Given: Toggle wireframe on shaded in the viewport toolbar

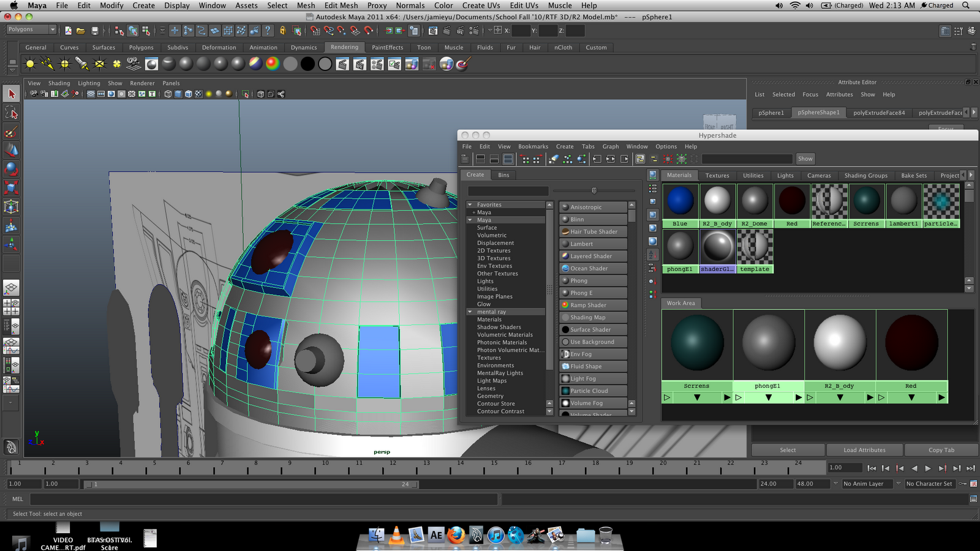Looking at the screenshot, I should pos(189,94).
